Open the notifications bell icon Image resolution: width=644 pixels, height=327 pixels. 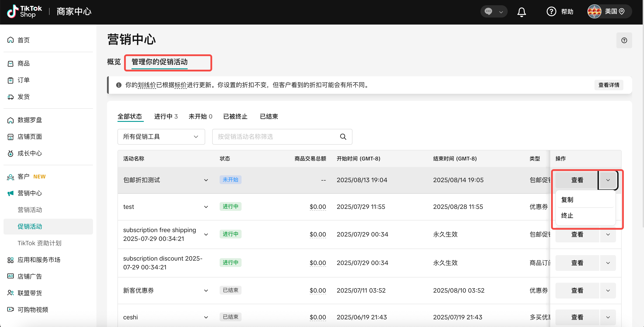pos(521,12)
